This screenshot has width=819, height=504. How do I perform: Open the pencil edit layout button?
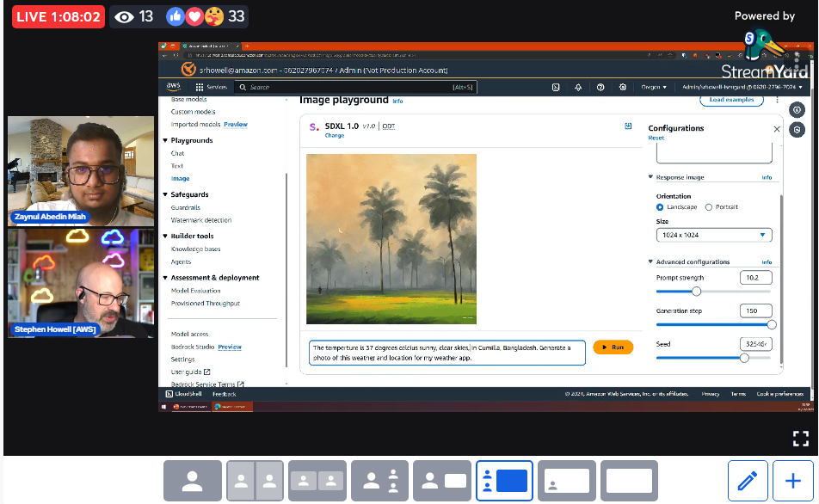click(x=747, y=482)
